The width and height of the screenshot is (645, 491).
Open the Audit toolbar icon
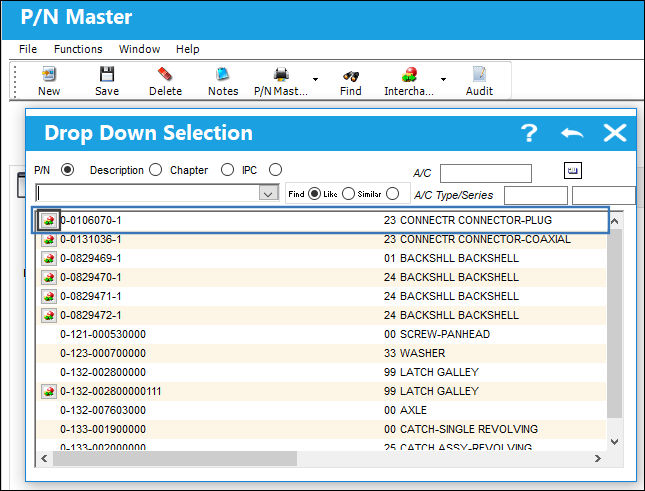pos(480,74)
